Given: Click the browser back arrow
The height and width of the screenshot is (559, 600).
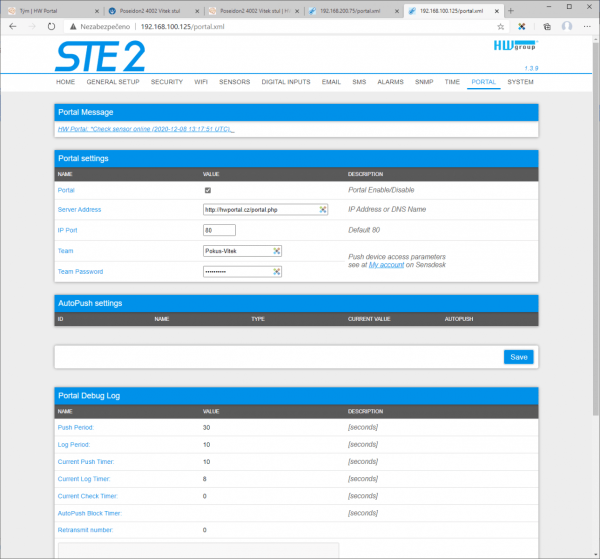Looking at the screenshot, I should pos(12,27).
